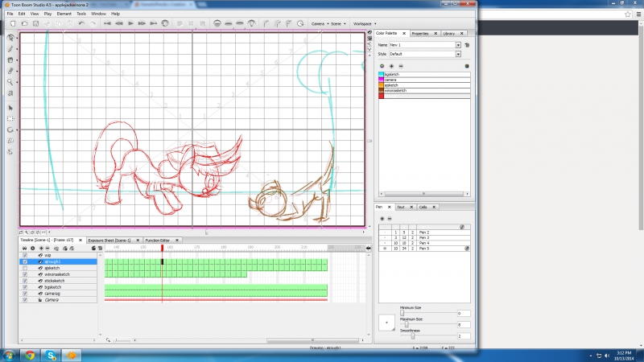The image size is (644, 362).
Task: Open Skype from the Windows taskbar
Action: pos(52,355)
